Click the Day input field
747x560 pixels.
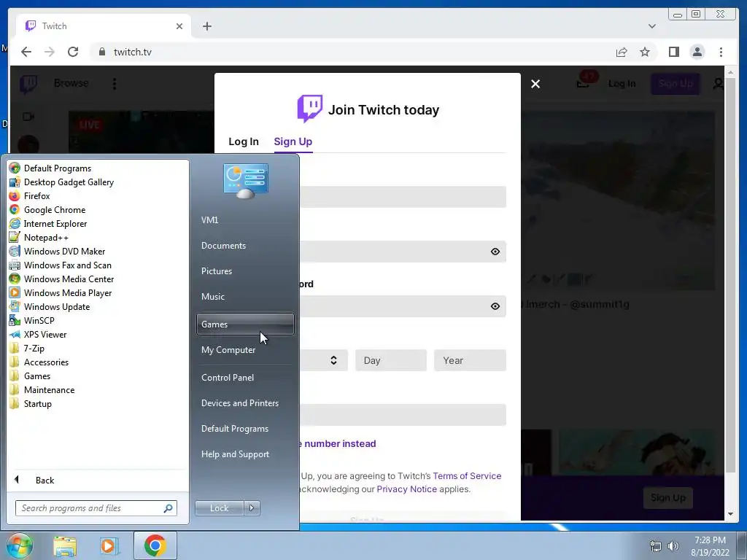(x=391, y=360)
